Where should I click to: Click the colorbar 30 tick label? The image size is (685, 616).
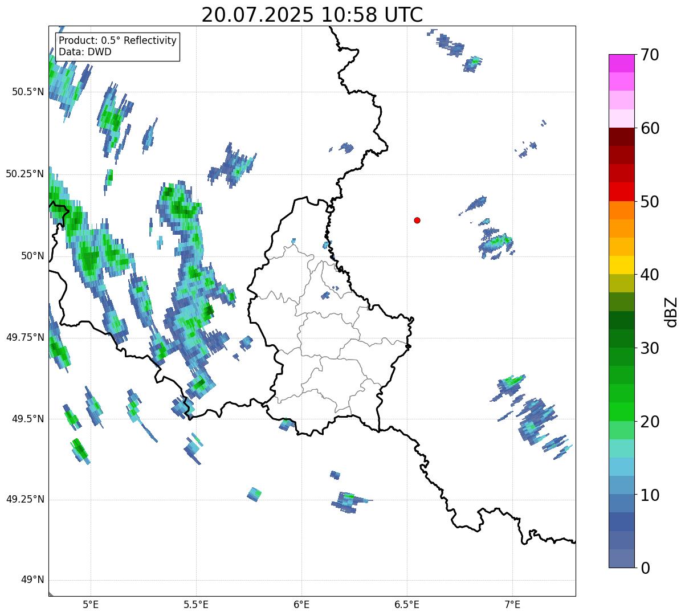(650, 348)
